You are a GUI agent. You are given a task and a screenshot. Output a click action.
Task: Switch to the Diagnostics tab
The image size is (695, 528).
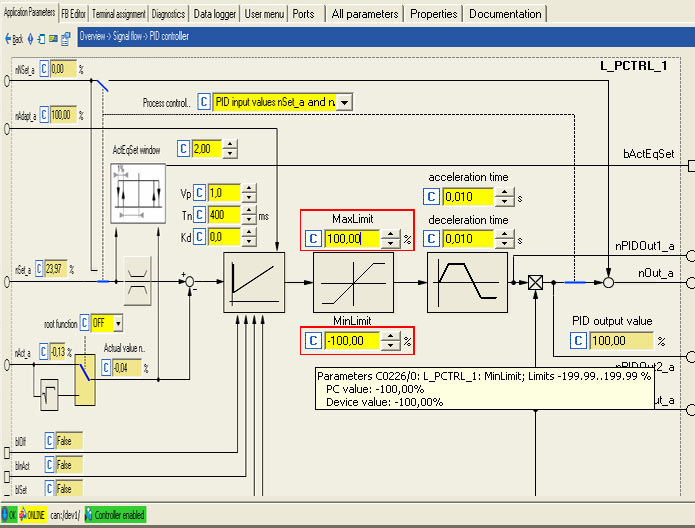[x=168, y=14]
